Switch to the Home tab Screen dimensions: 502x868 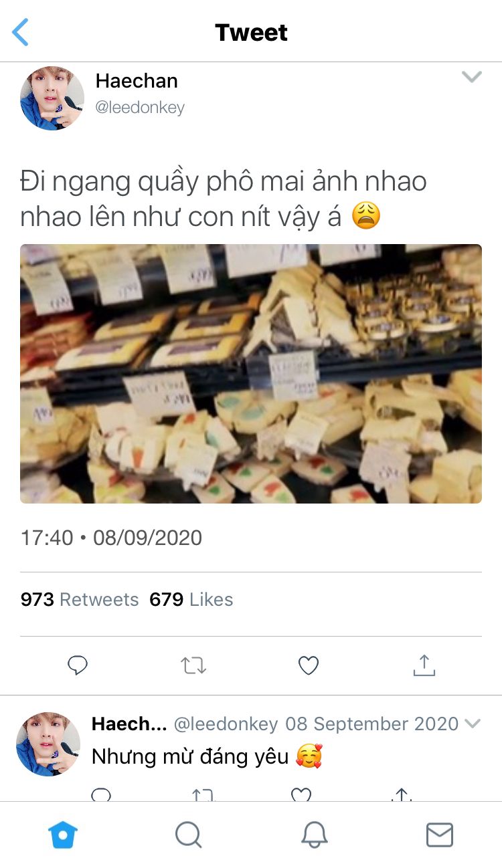point(63,835)
